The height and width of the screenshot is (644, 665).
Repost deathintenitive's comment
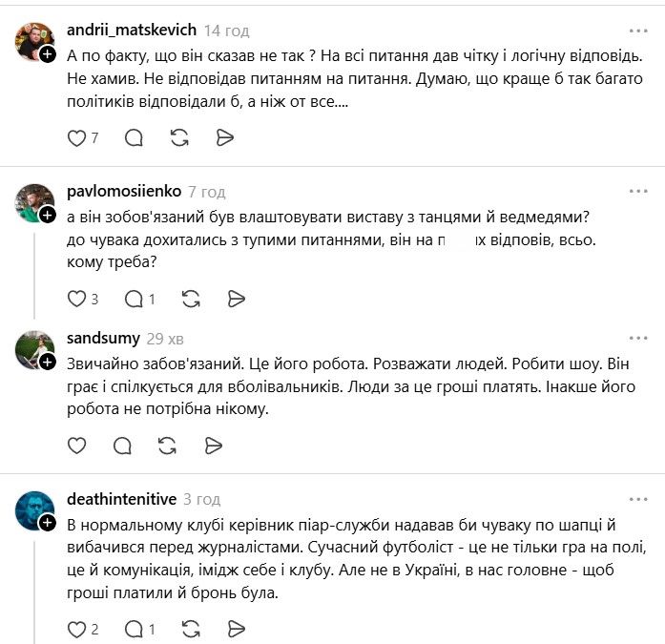tap(191, 629)
